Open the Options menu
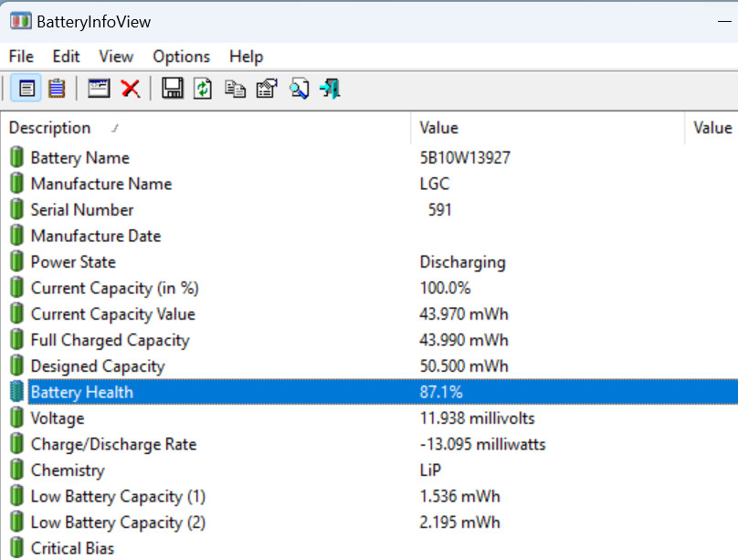The height and width of the screenshot is (560, 738). click(181, 57)
